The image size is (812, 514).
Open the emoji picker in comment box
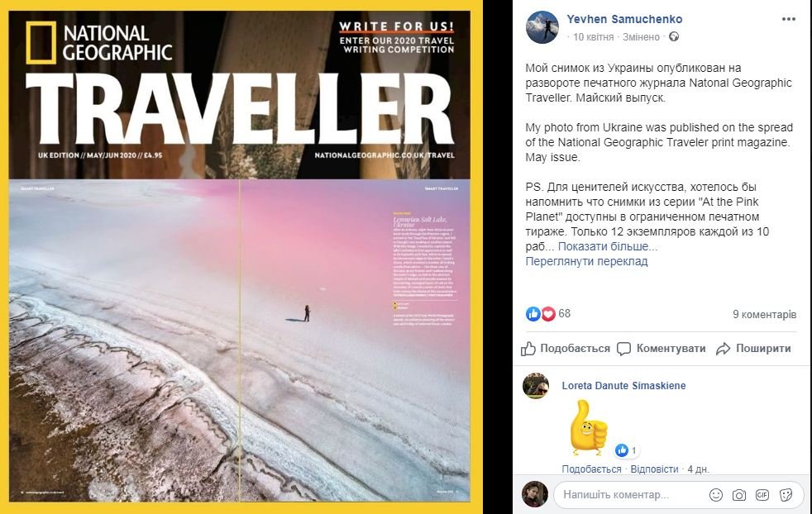[716, 495]
